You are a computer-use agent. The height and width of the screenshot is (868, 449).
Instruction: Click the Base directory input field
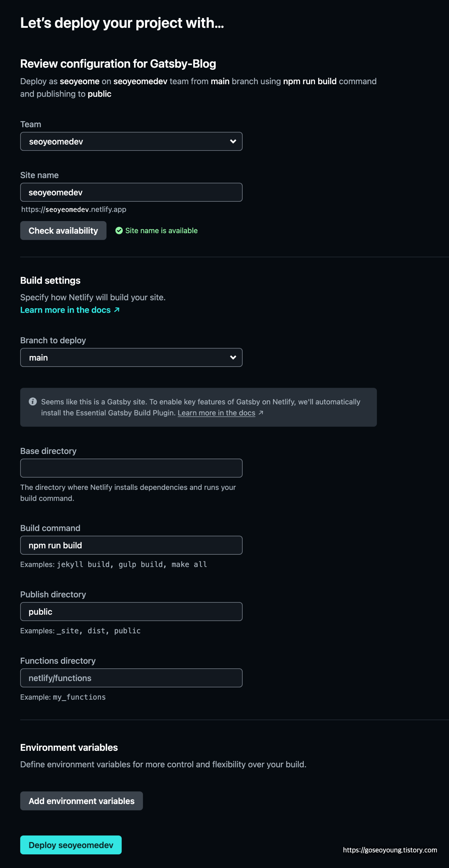(x=131, y=468)
